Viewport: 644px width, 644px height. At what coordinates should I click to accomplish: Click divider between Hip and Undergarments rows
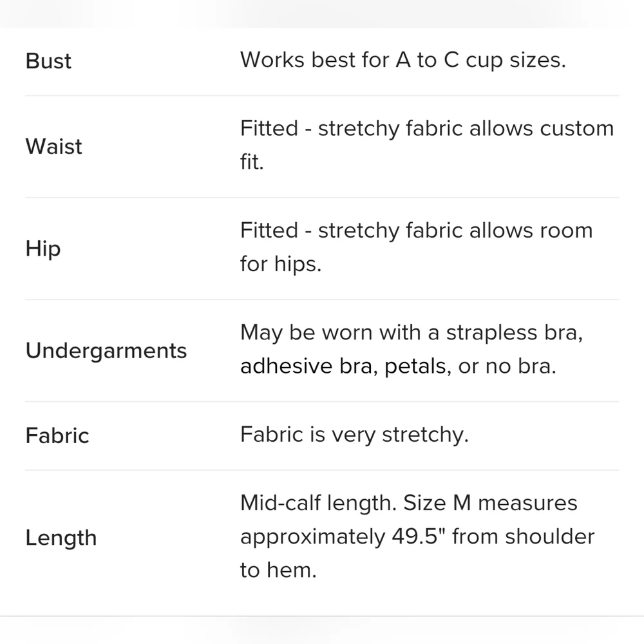click(x=322, y=299)
